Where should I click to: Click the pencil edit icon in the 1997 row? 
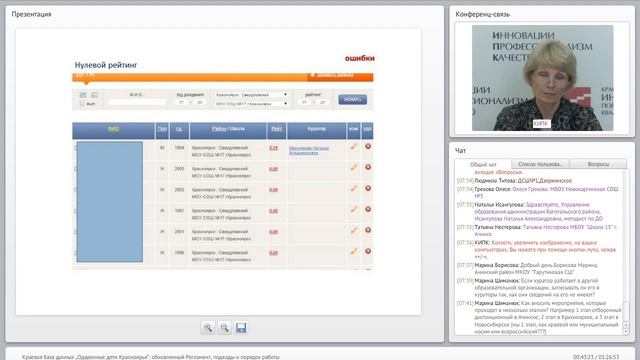pyautogui.click(x=354, y=209)
